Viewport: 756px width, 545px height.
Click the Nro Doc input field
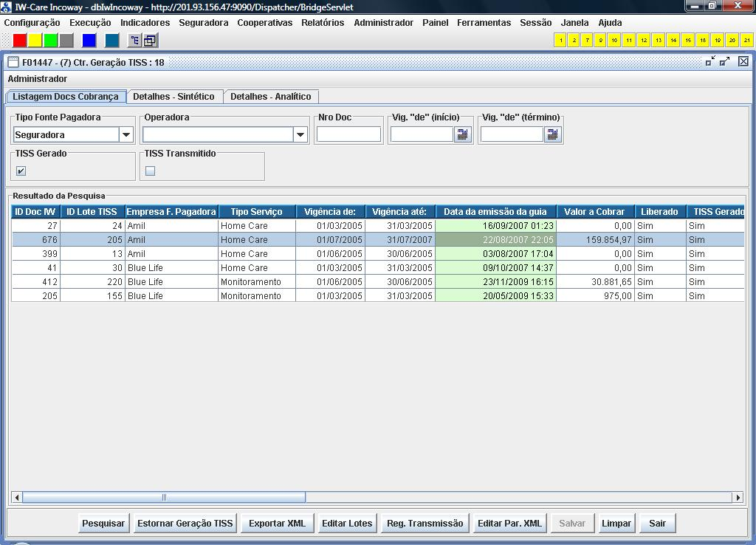pos(348,134)
